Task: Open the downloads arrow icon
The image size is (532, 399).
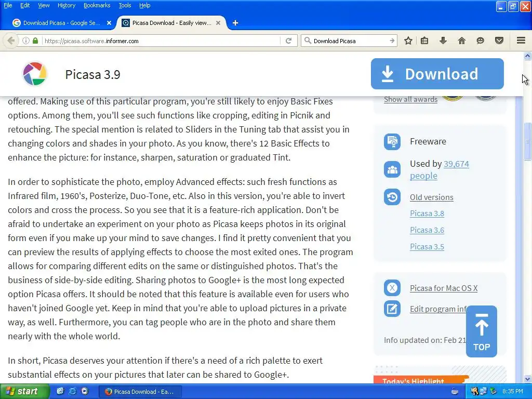Action: click(443, 41)
